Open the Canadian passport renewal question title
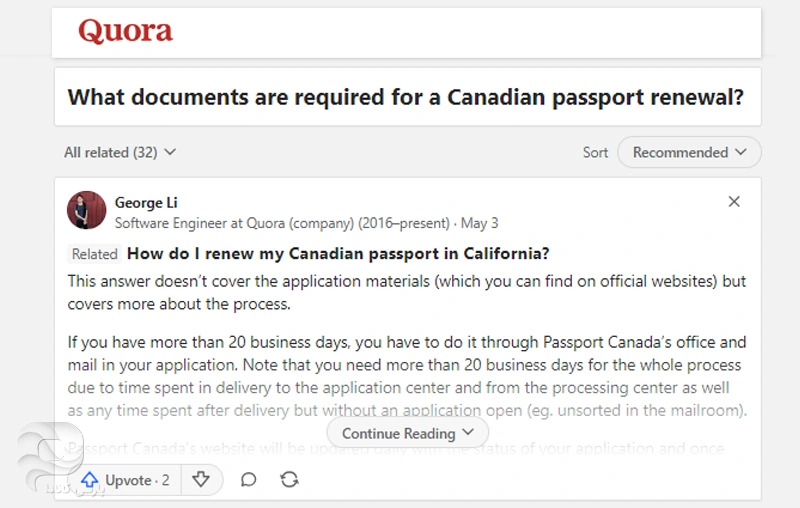 [405, 97]
